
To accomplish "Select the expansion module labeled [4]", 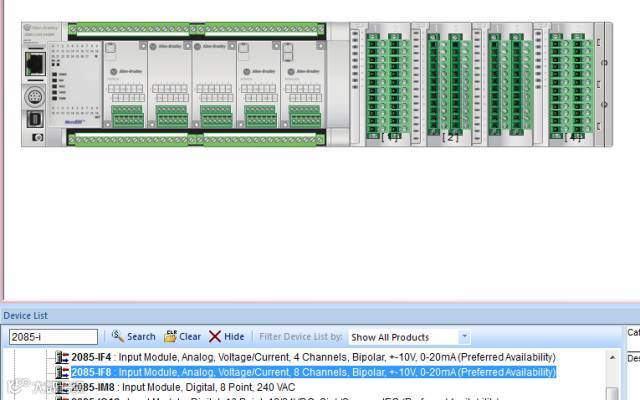I will pos(563,84).
